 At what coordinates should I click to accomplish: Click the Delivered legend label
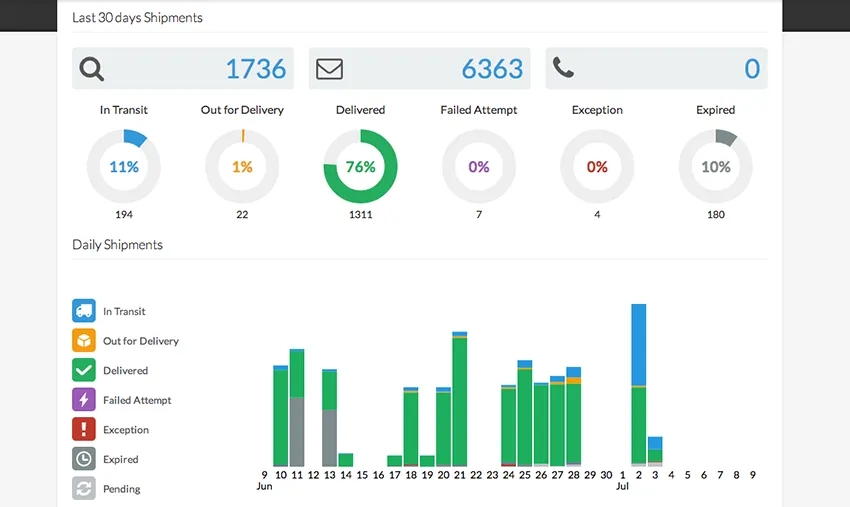point(125,370)
